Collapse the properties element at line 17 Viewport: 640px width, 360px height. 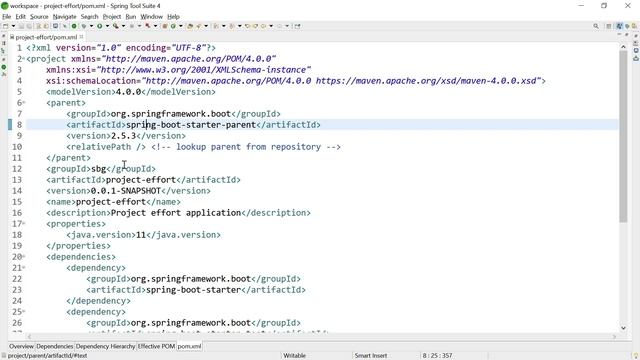tap(23, 224)
